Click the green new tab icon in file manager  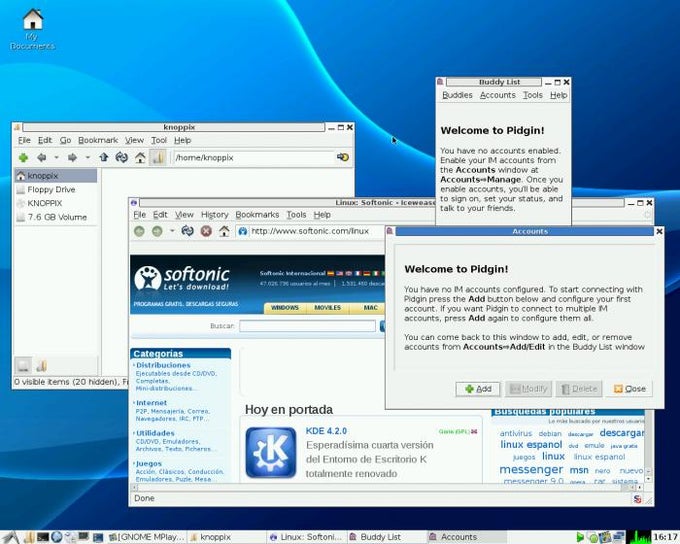[23, 157]
